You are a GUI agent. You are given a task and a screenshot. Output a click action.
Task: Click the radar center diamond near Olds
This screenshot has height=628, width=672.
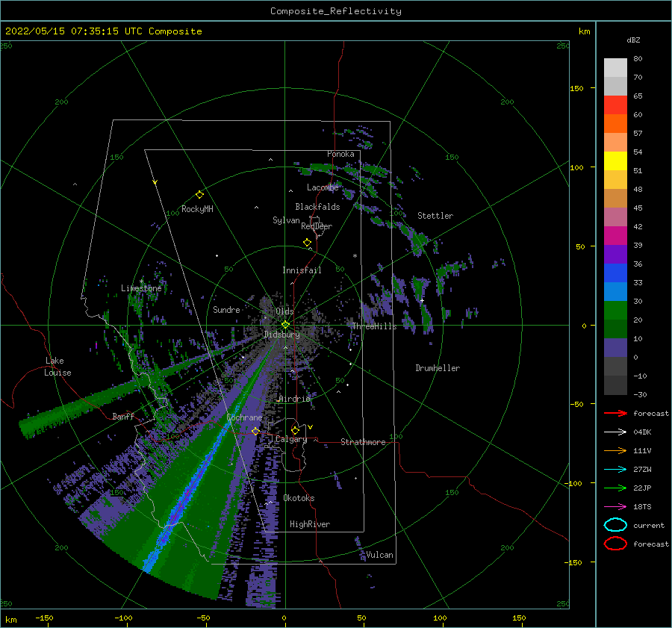click(285, 325)
